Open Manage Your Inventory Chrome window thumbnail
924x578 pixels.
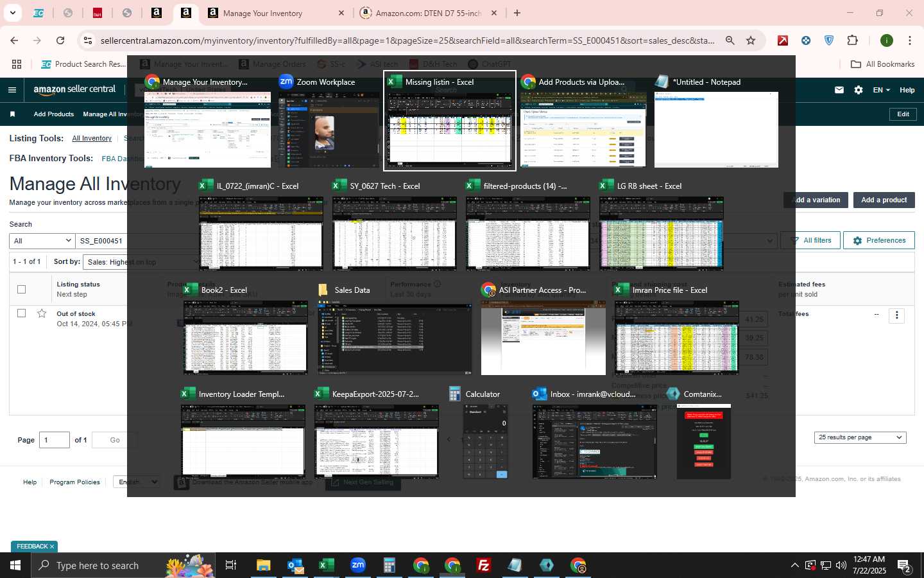pyautogui.click(x=207, y=121)
